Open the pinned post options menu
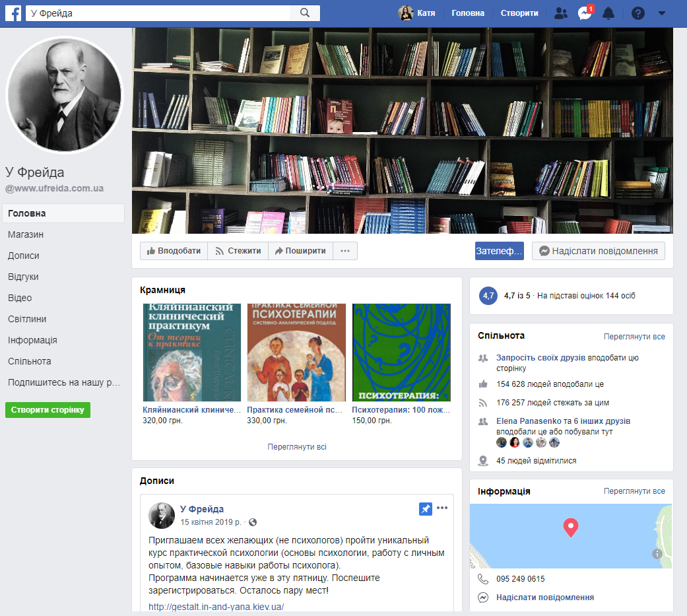The image size is (687, 616). (x=442, y=508)
